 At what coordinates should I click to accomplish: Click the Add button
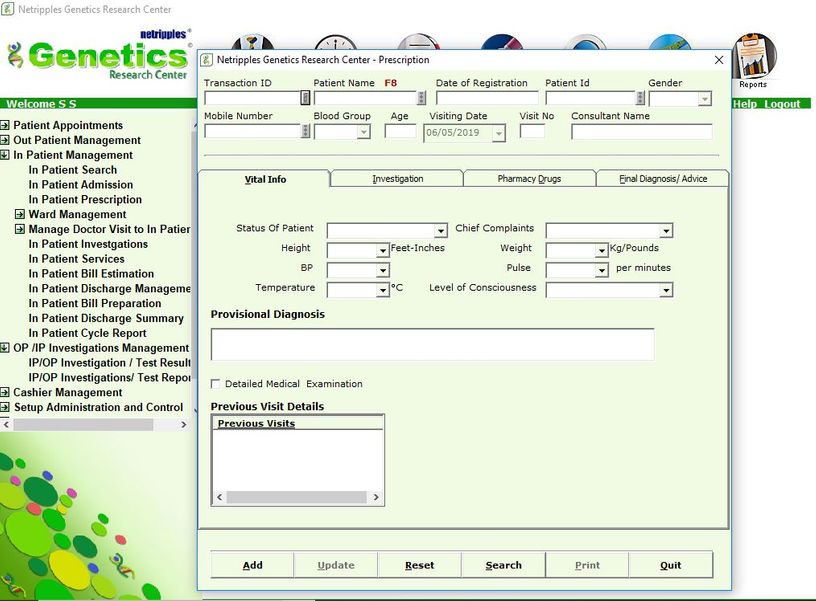click(252, 565)
